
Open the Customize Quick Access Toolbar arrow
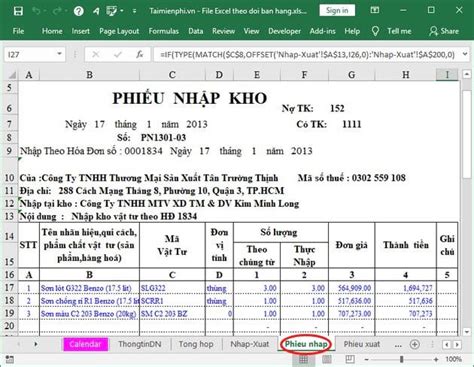coord(134,11)
